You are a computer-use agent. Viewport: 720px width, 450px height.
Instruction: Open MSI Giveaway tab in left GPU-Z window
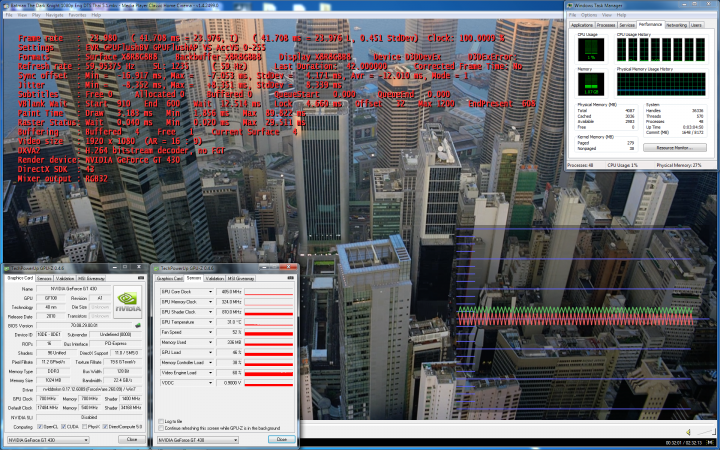[x=91, y=278]
